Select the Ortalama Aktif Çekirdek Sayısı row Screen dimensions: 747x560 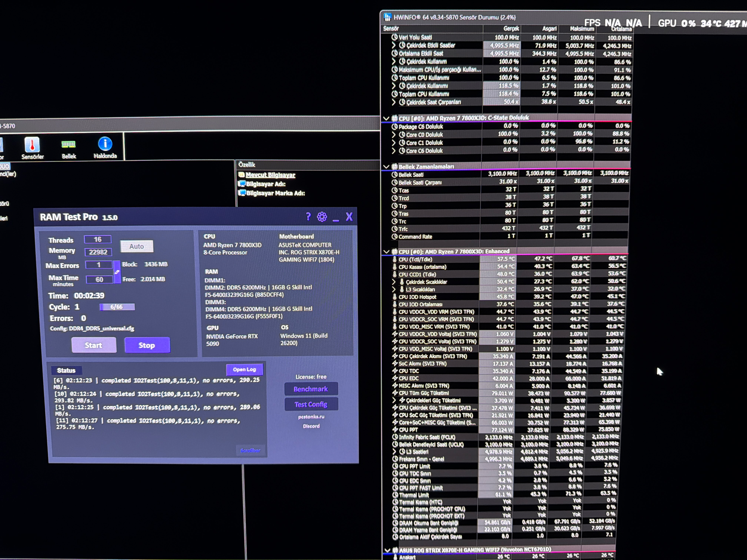(503, 537)
